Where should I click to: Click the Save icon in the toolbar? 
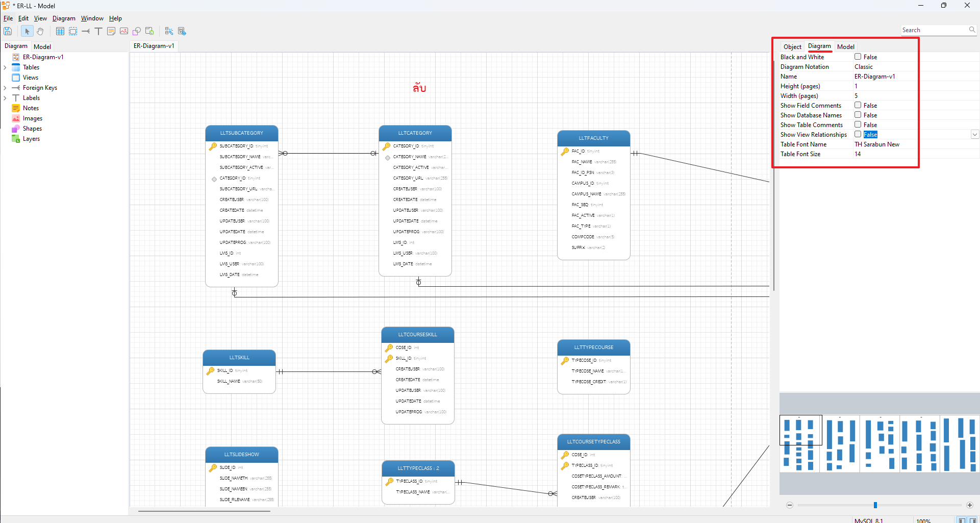[8, 31]
